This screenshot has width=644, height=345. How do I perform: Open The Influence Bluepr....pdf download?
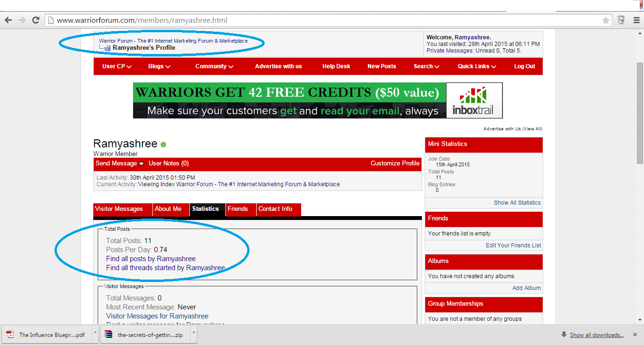(x=47, y=335)
